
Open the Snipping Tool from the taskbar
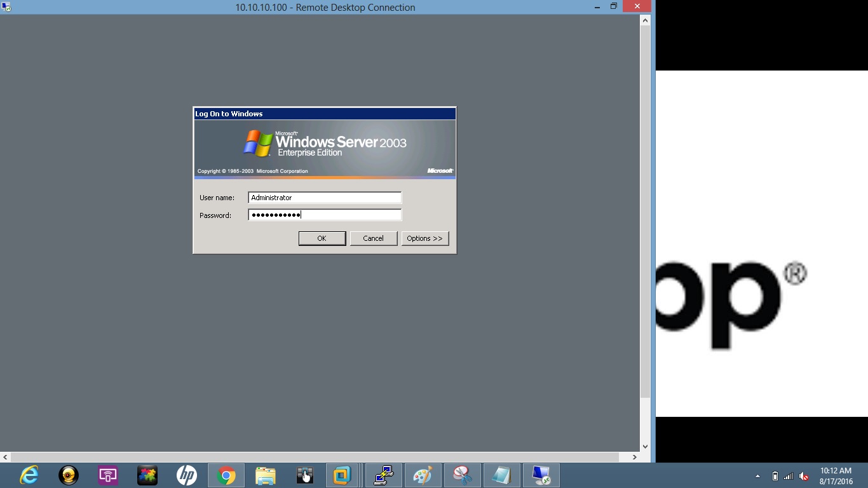(462, 475)
